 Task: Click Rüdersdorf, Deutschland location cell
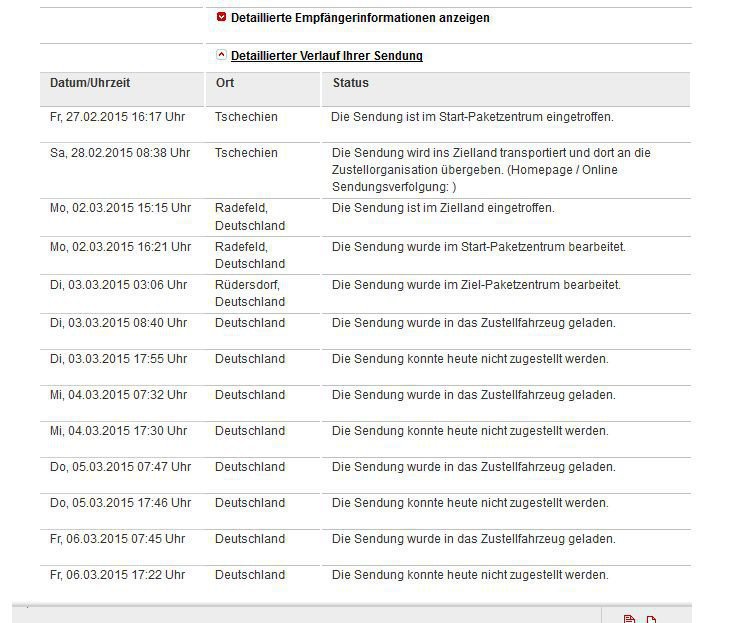(x=249, y=293)
